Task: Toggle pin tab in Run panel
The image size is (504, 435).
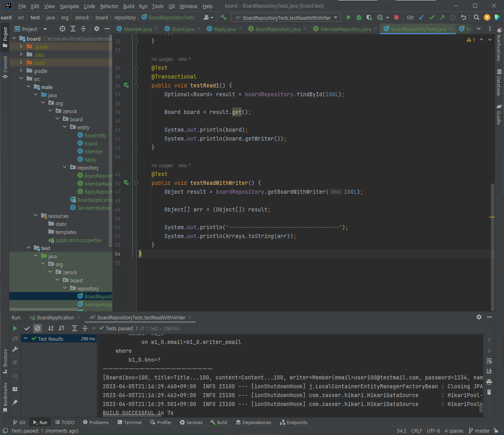Action: [15, 402]
